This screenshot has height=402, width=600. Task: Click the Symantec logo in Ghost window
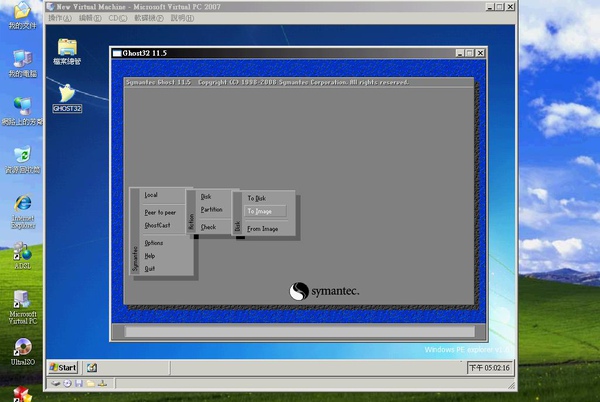tap(324, 291)
